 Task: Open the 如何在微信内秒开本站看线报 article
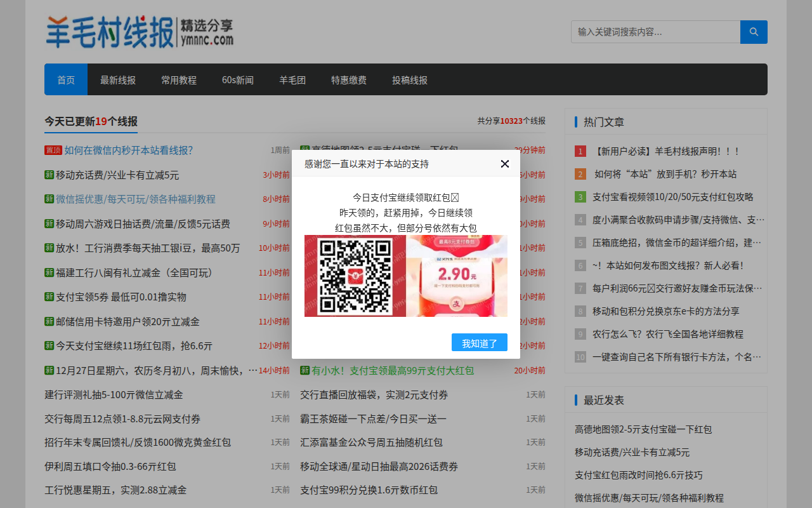[x=127, y=150]
